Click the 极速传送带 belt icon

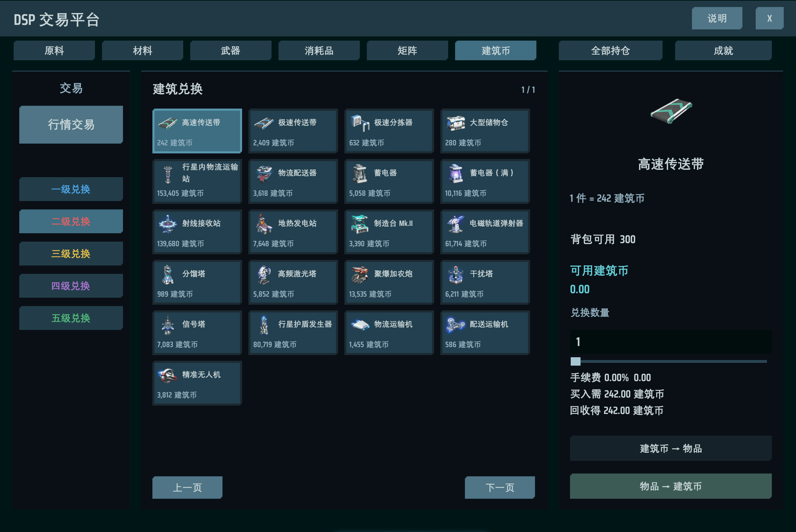(x=263, y=123)
